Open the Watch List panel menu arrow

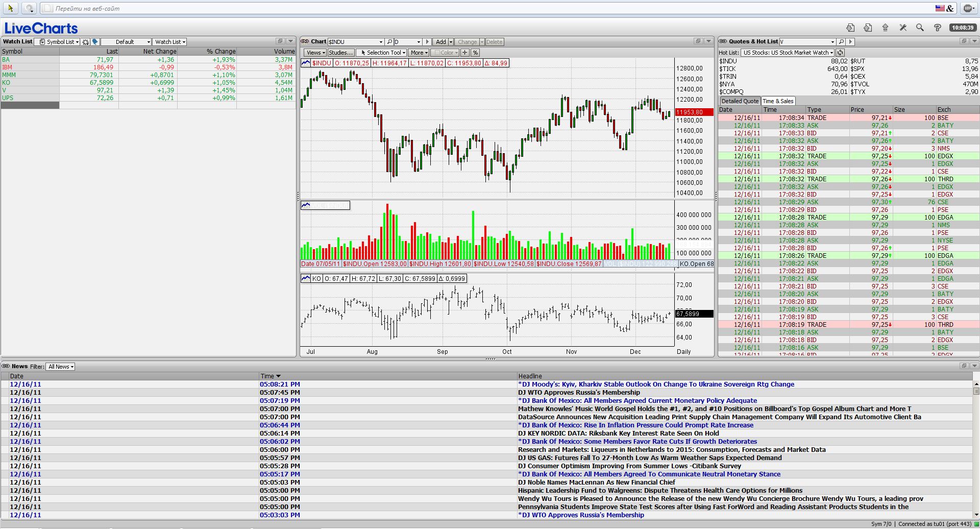click(290, 41)
